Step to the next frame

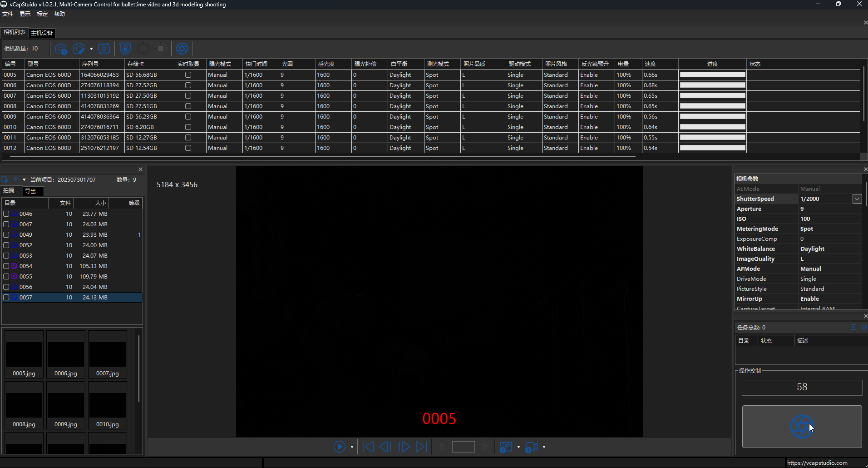coord(404,447)
